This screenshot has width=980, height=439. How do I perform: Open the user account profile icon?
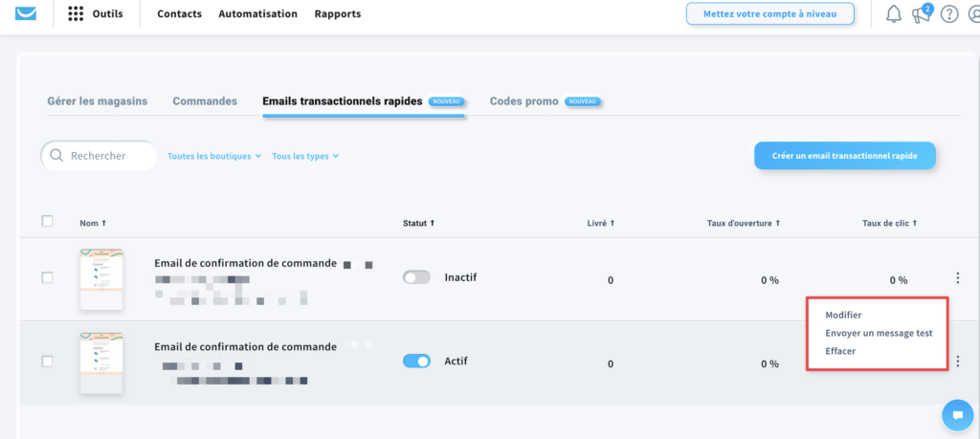pos(973,13)
